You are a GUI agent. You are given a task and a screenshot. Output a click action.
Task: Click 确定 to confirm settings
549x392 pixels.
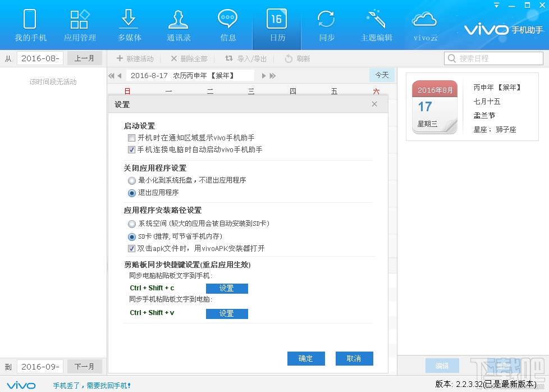306,358
